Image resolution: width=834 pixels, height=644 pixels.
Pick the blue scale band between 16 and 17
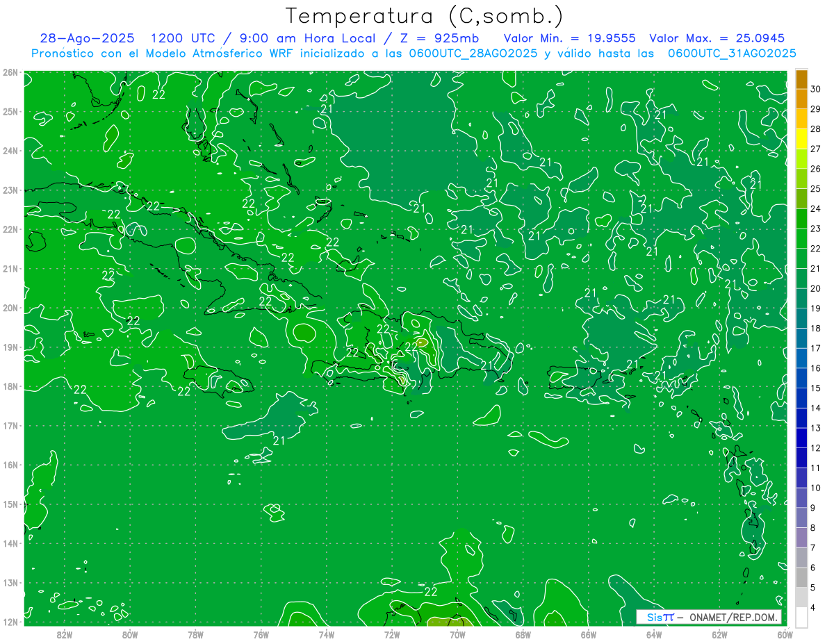coord(801,358)
